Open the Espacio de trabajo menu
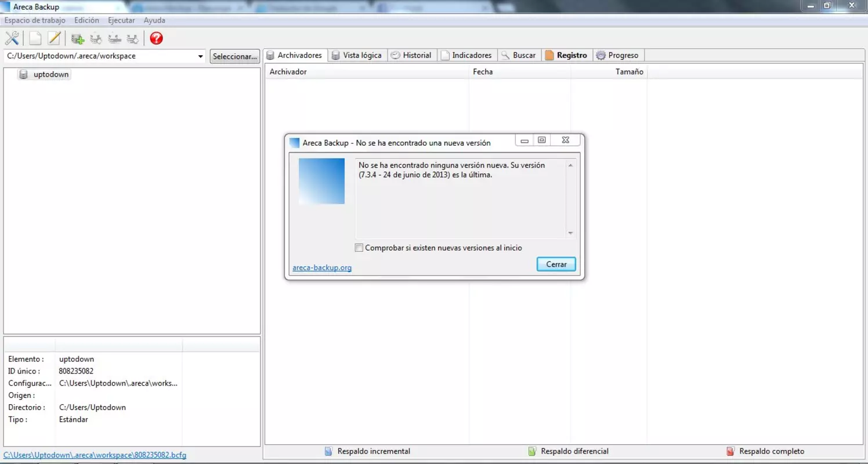Viewport: 868px width, 464px height. (x=35, y=20)
